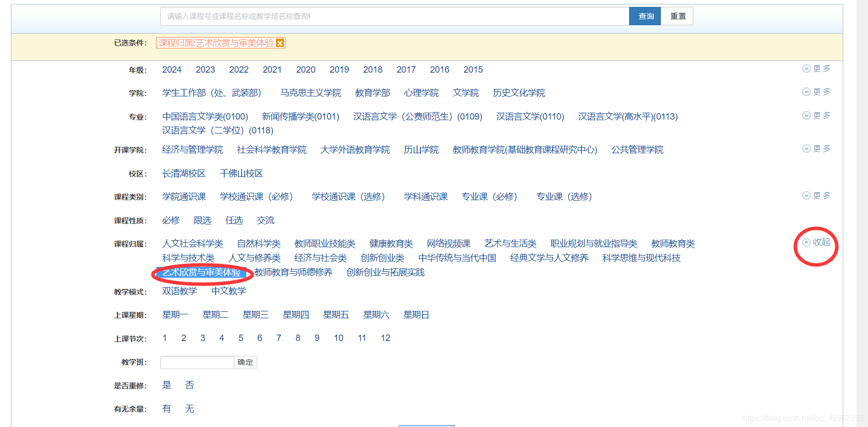Expand more options for 年级 row
The width and height of the screenshot is (868, 427).
[817, 69]
